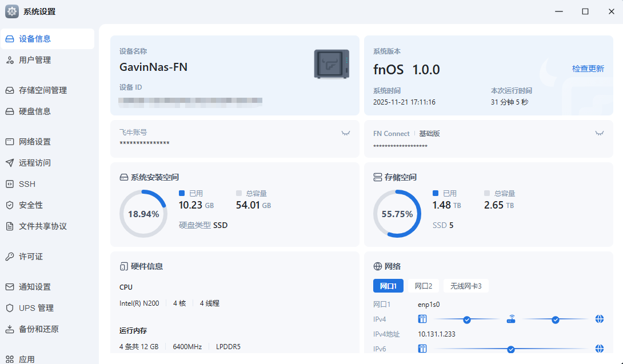Viewport: 623px width, 364px height.
Task: Click the 网络 globe header icon
Action: tap(377, 267)
